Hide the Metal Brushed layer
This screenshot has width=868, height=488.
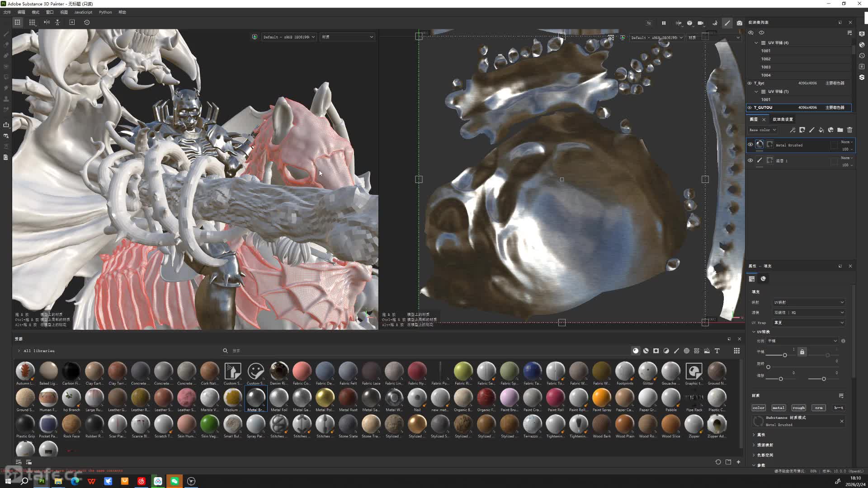(750, 145)
